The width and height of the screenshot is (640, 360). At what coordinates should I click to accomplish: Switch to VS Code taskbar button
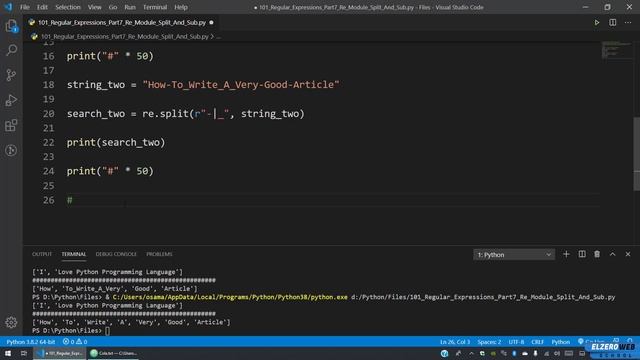60,353
